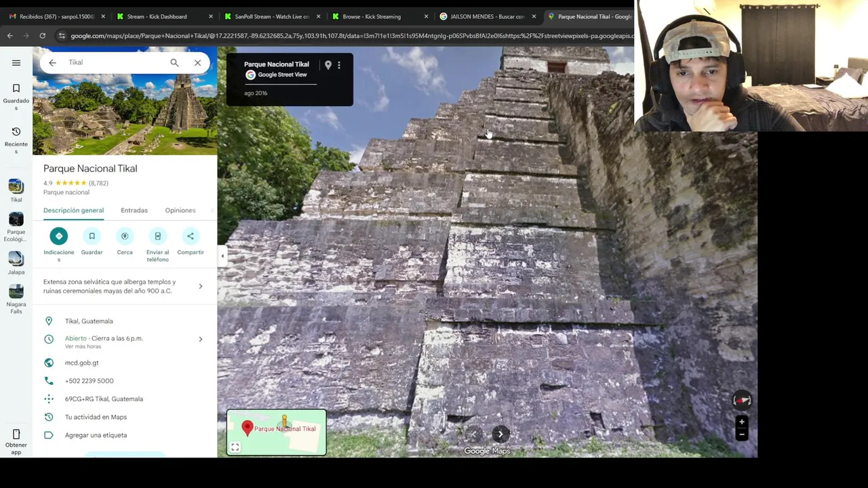Open the Google Maps hamburger menu
The width and height of the screenshot is (868, 488).
pos(16,63)
